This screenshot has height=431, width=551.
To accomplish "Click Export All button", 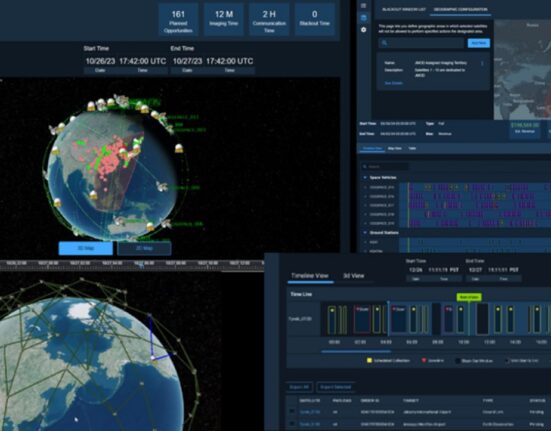I will coord(299,387).
